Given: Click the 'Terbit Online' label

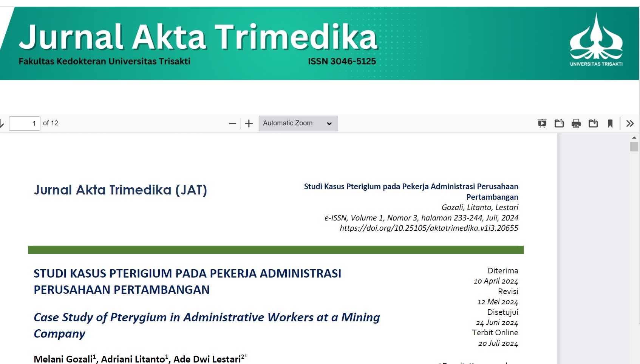Looking at the screenshot, I should pyautogui.click(x=495, y=333).
